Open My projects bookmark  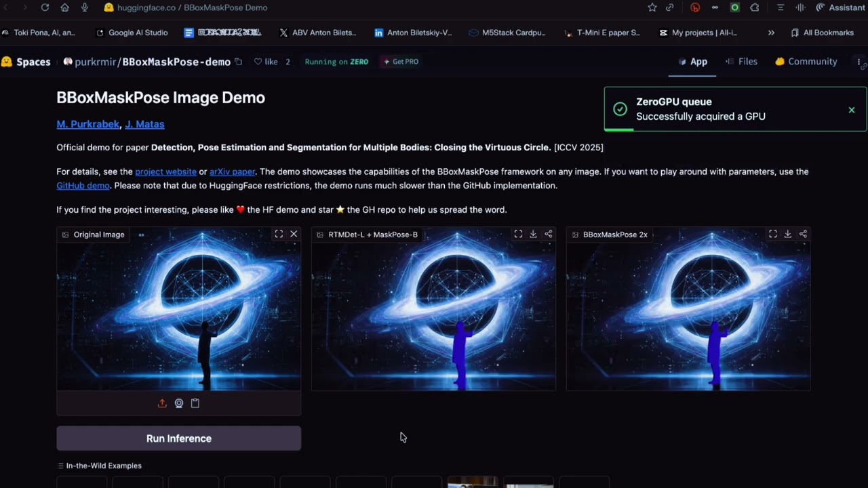698,33
